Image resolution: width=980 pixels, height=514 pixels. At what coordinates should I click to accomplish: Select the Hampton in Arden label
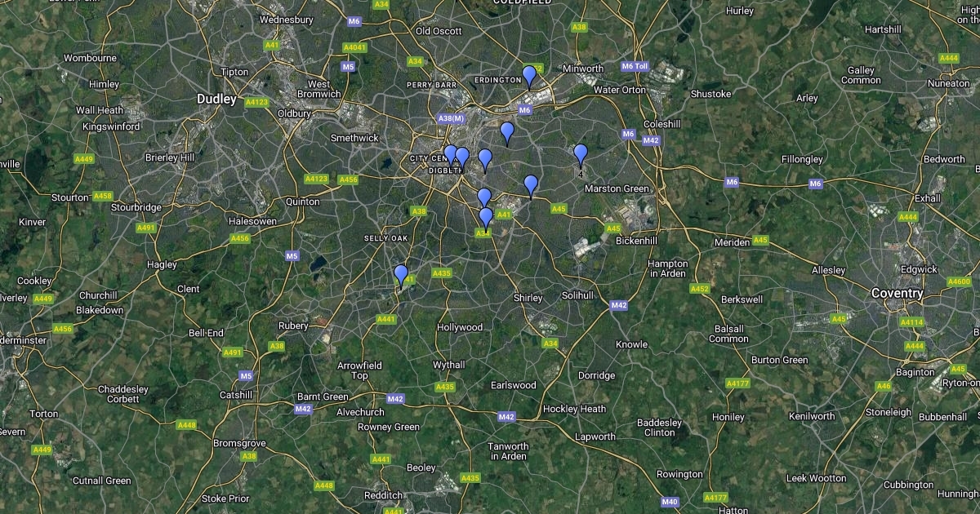click(x=668, y=268)
